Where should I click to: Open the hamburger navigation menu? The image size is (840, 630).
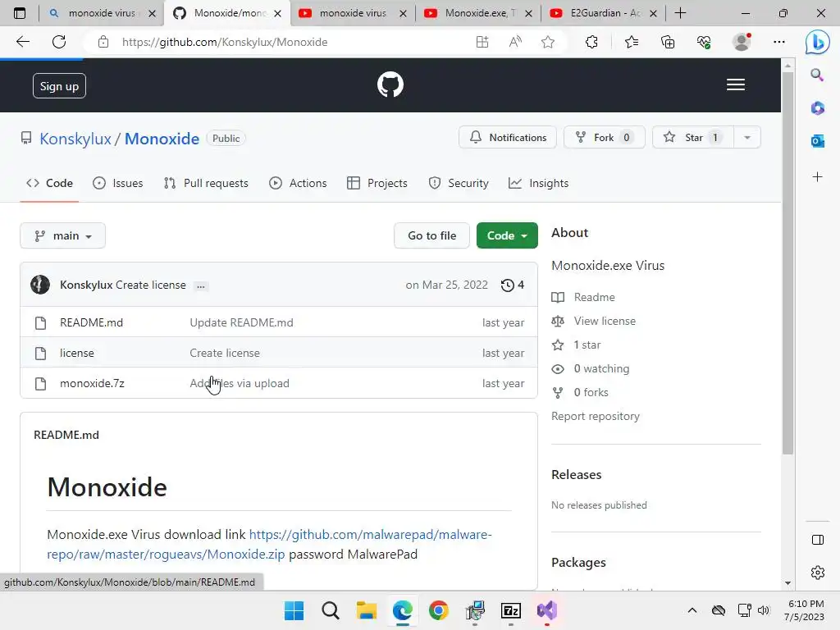point(736,84)
